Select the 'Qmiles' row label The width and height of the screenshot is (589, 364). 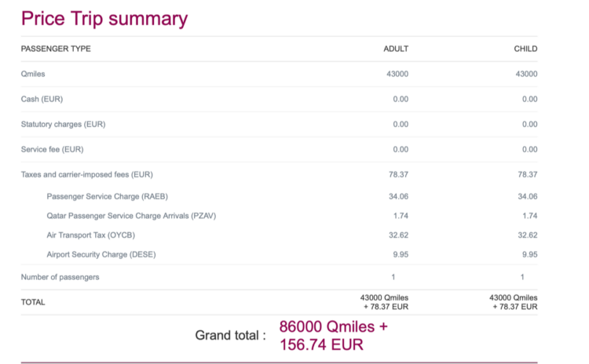[33, 74]
